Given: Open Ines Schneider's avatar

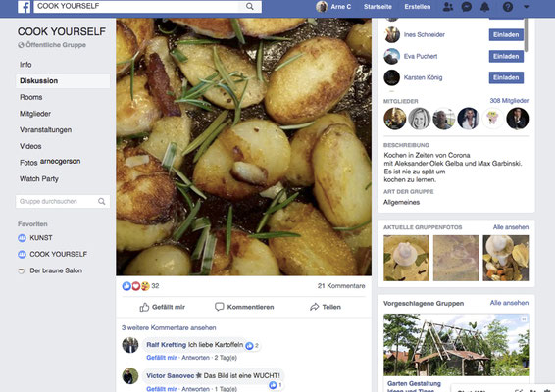Looking at the screenshot, I should coord(392,34).
